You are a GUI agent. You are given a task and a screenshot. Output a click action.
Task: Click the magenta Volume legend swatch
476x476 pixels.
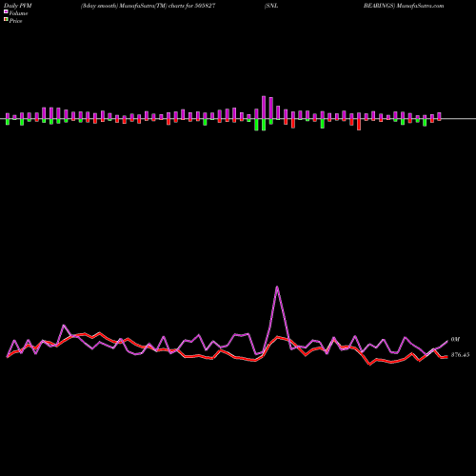click(x=6, y=11)
